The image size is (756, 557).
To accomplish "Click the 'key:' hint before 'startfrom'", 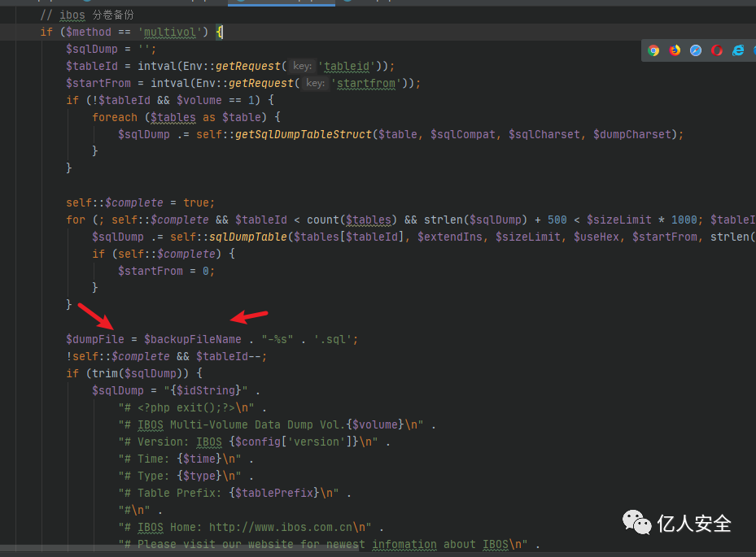I will click(x=315, y=83).
